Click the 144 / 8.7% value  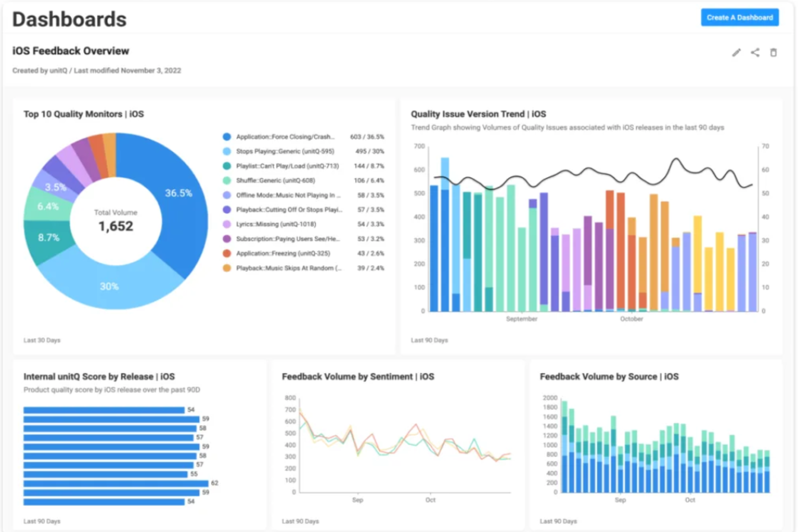pos(369,166)
